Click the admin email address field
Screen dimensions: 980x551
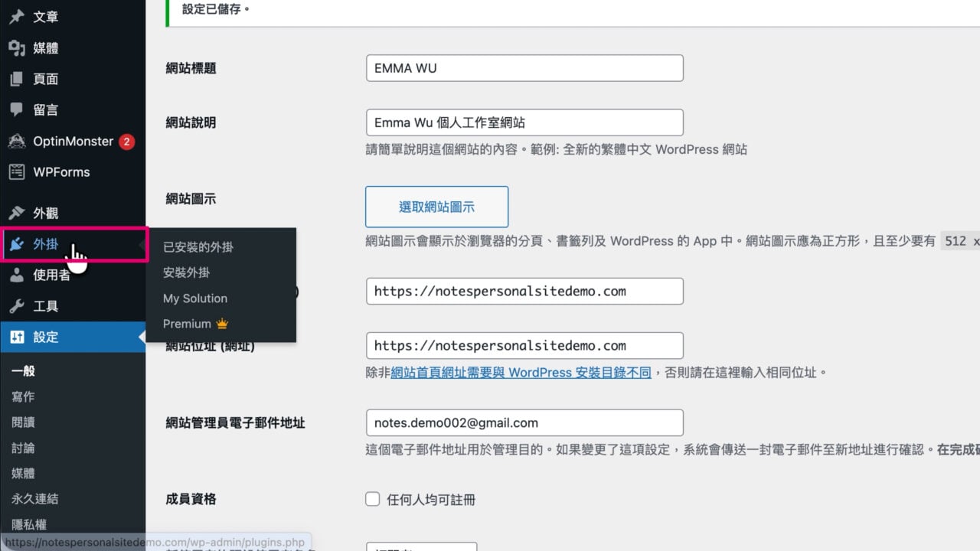click(x=524, y=422)
